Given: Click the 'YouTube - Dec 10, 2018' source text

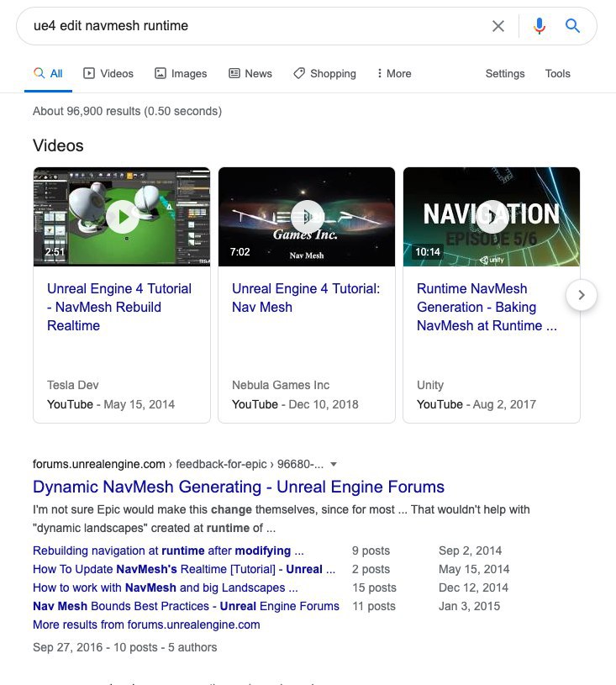Looking at the screenshot, I should [295, 404].
